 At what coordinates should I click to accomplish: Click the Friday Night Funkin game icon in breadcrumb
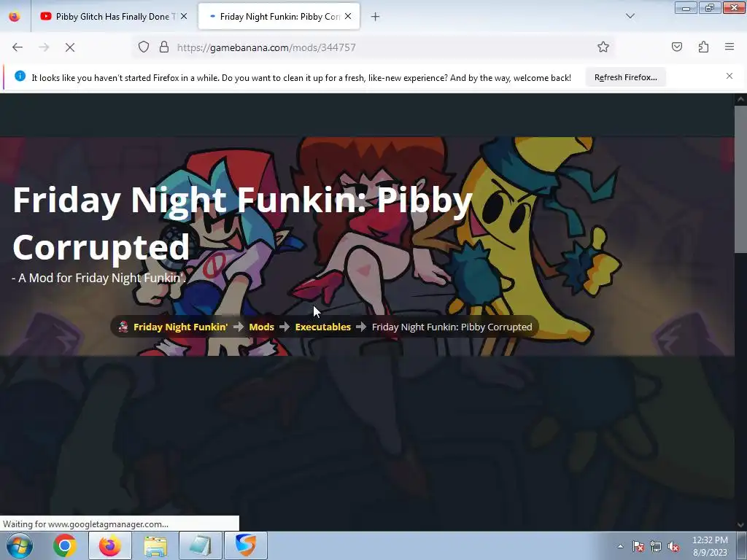pos(123,327)
